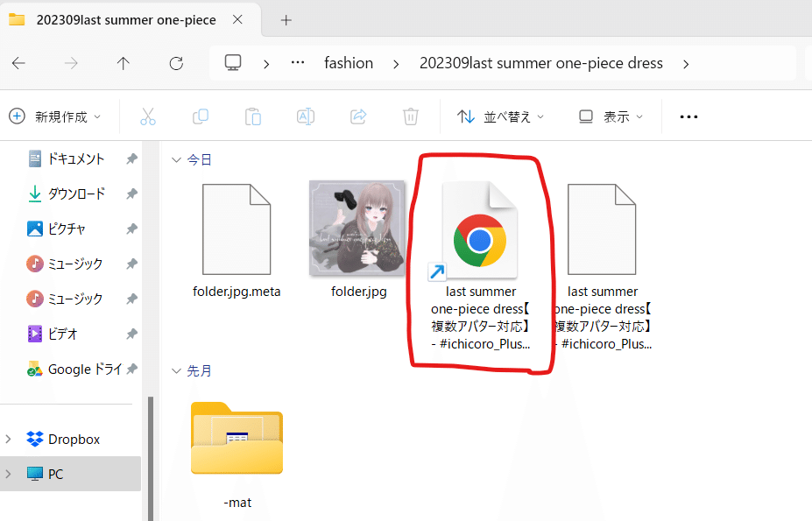
Task: Expand the Dropbox tree node
Action: (8, 440)
